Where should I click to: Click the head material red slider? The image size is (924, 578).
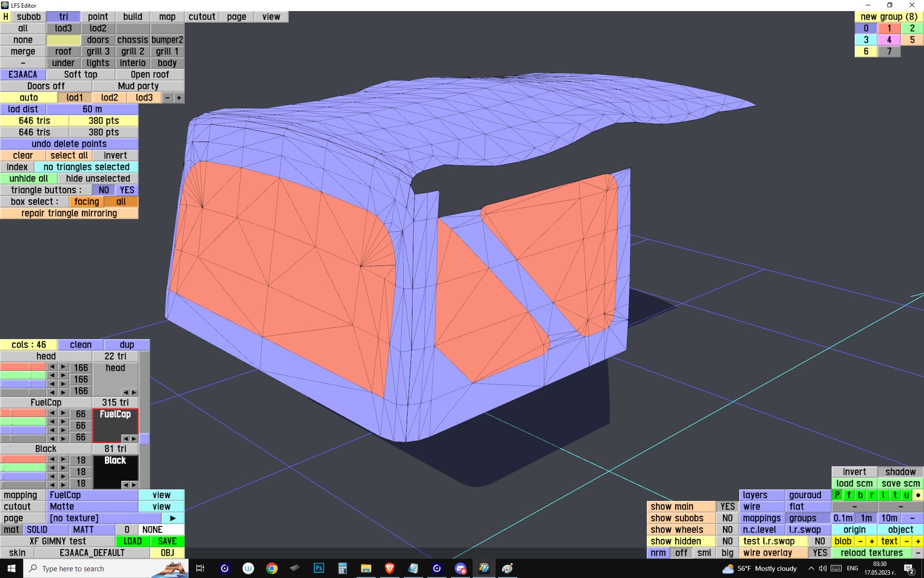click(x=23, y=367)
